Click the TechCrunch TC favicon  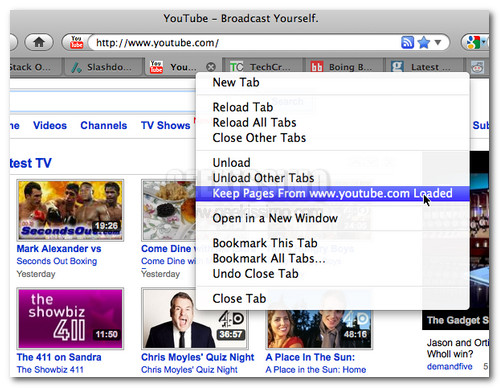(x=236, y=67)
